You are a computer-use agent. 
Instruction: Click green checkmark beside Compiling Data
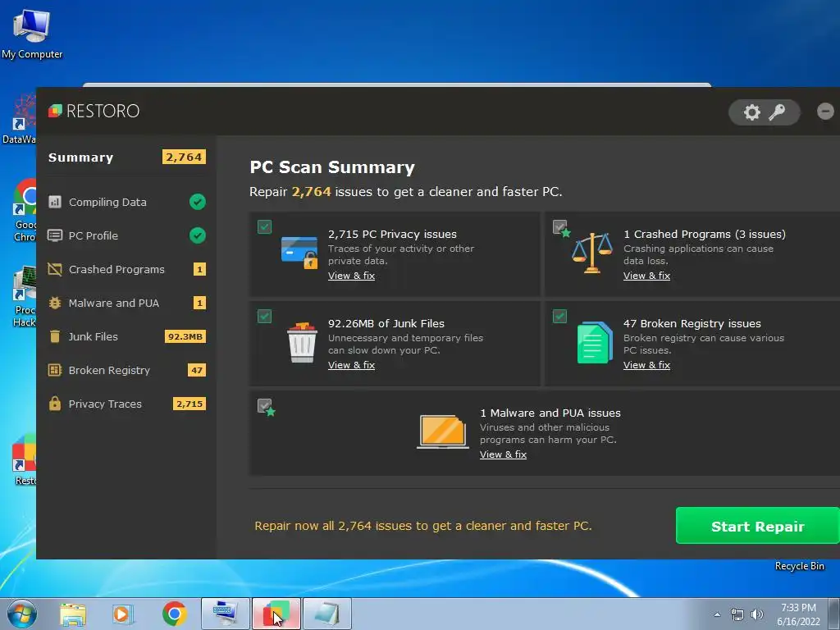(x=198, y=202)
